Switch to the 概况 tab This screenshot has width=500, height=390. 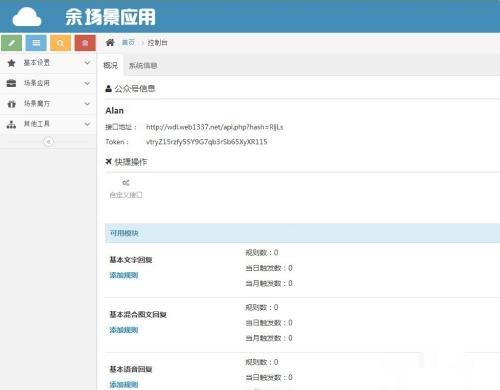click(110, 65)
